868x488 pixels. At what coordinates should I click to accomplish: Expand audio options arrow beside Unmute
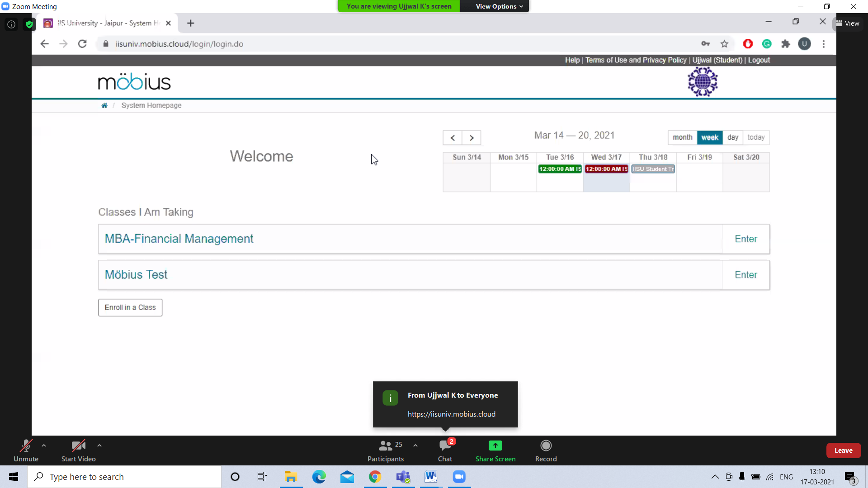coord(44,446)
